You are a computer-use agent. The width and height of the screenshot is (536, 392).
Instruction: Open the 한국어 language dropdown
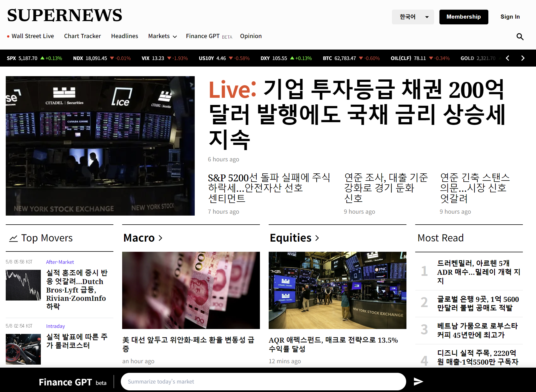coord(413,17)
